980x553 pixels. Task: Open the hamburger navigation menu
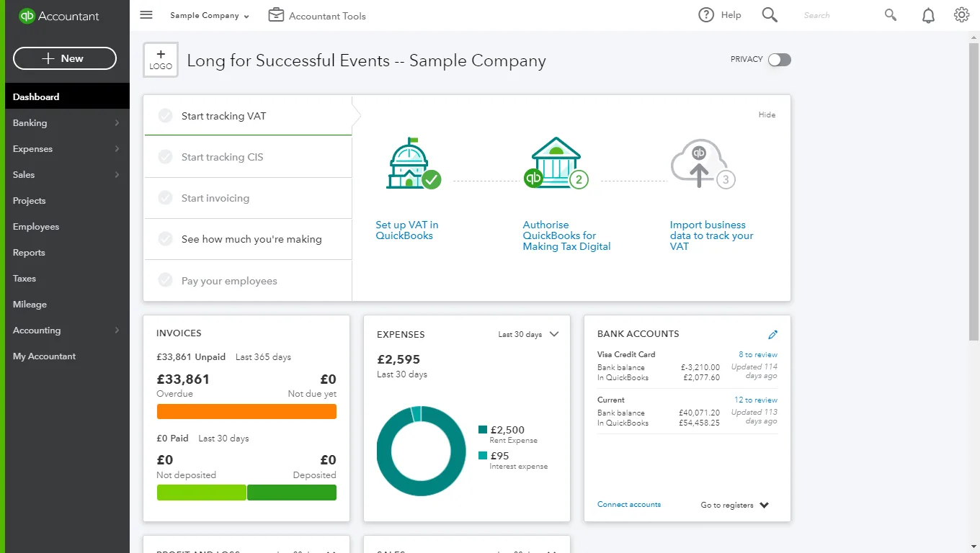pos(146,15)
